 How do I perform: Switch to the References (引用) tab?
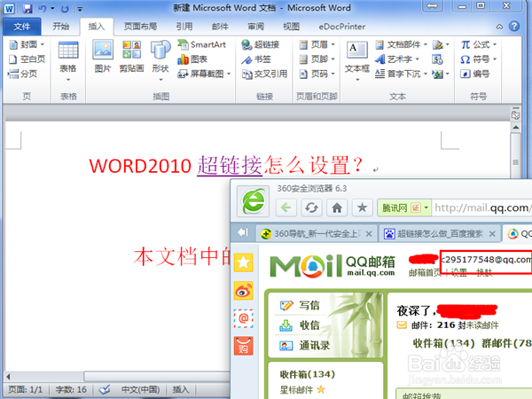click(x=184, y=27)
